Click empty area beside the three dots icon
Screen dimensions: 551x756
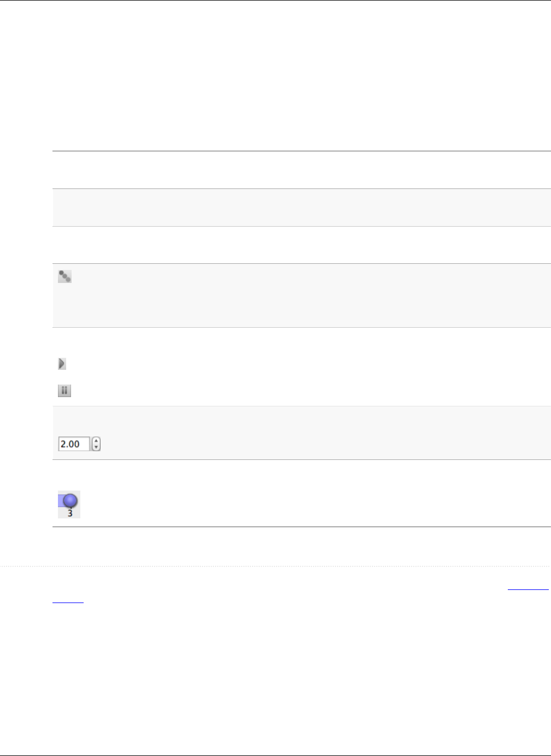point(312,296)
